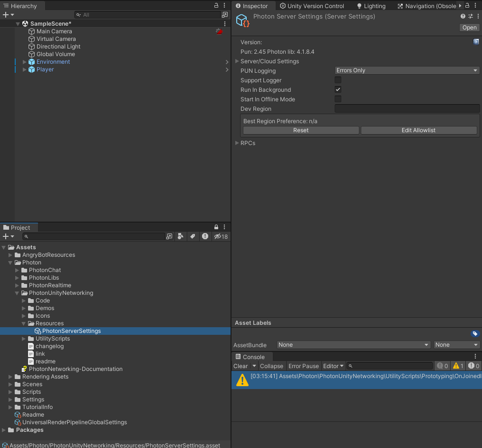Open Player prefab arrow
Screen dimensions: 482x448
pyautogui.click(x=227, y=69)
